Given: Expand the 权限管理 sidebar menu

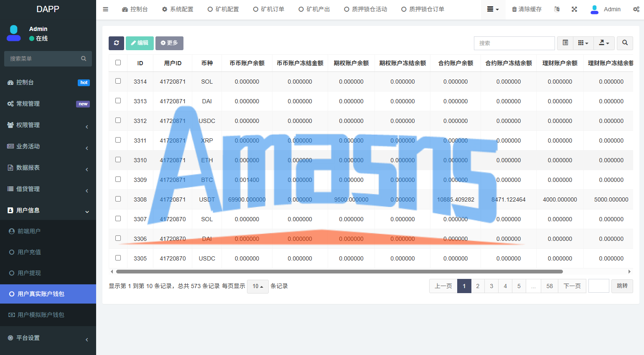Looking at the screenshot, I should pos(48,125).
